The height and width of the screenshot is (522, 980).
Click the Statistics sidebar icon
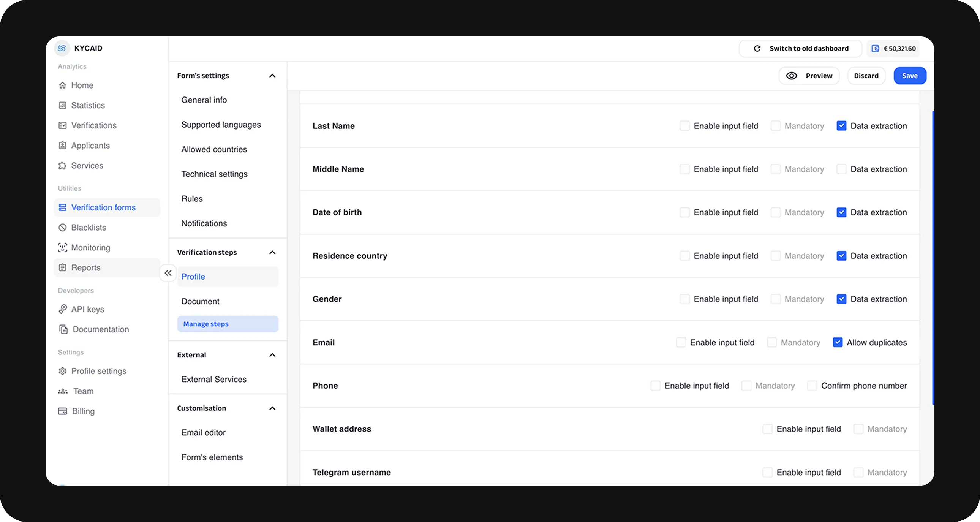[62, 105]
